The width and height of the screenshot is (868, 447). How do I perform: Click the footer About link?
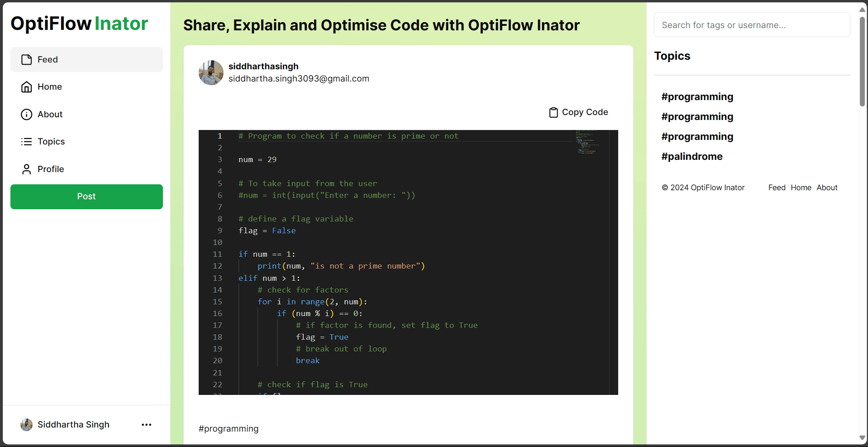tap(827, 187)
